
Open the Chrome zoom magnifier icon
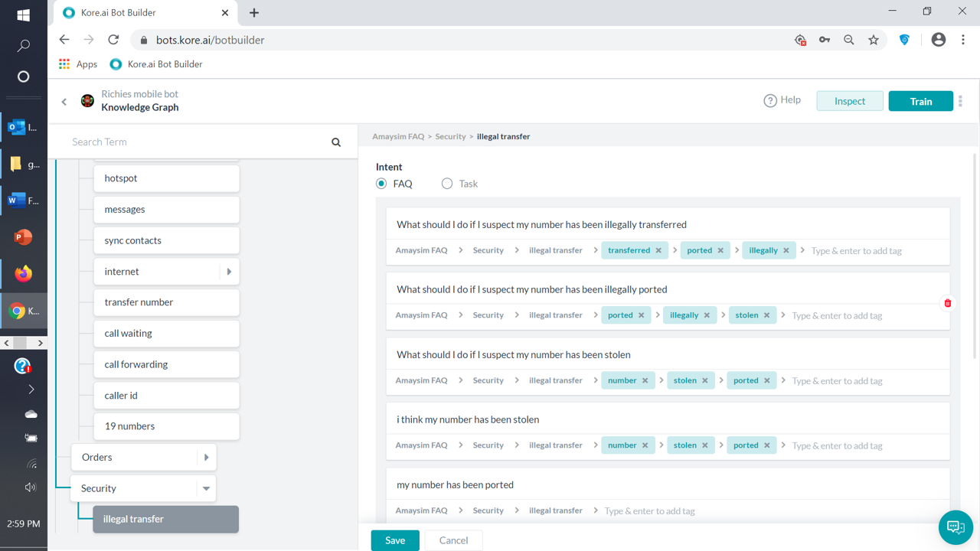849,40
